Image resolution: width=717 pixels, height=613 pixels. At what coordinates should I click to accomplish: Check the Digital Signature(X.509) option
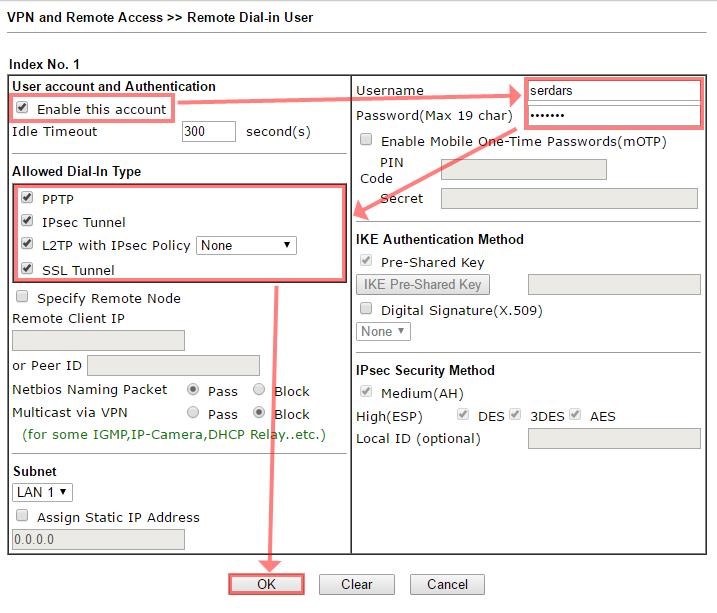(366, 310)
